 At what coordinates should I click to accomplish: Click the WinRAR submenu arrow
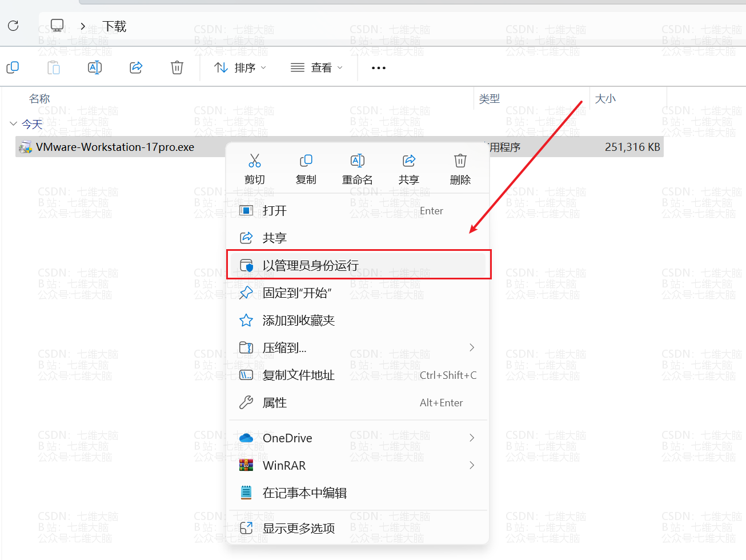pos(472,465)
